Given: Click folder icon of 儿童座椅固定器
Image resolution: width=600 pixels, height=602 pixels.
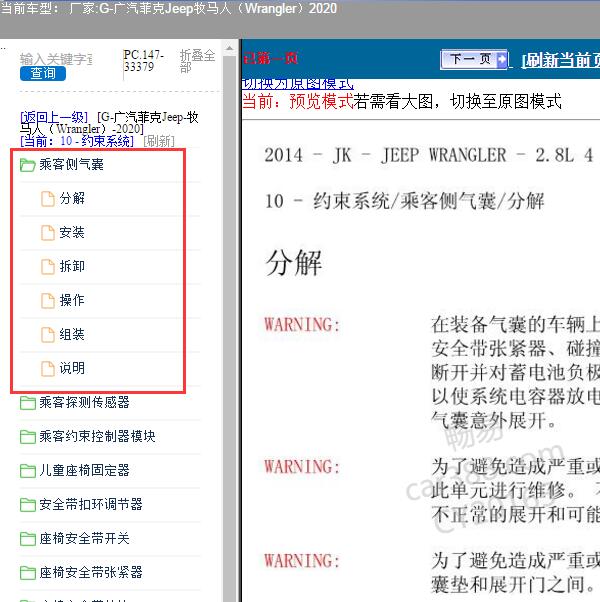Looking at the screenshot, I should (x=28, y=471).
